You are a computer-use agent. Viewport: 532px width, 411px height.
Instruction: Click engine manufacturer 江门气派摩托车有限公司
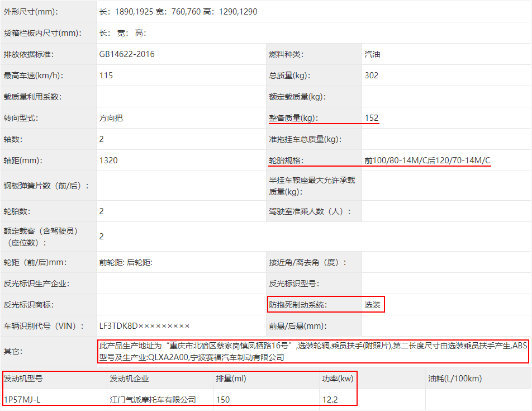click(153, 399)
